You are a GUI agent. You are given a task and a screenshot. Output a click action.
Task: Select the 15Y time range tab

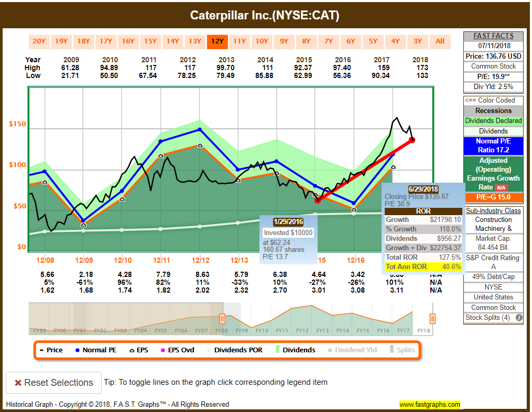[150, 41]
